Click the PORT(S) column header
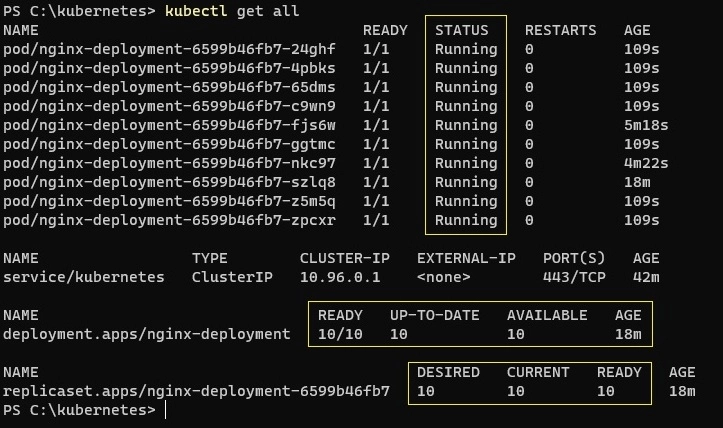The width and height of the screenshot is (723, 428). pyautogui.click(x=574, y=258)
